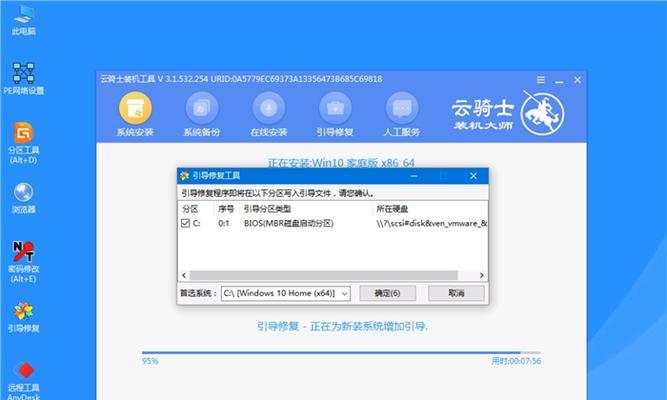Click the horizontal scrollbar left arrow
The height and width of the screenshot is (400, 667).
tap(184, 275)
